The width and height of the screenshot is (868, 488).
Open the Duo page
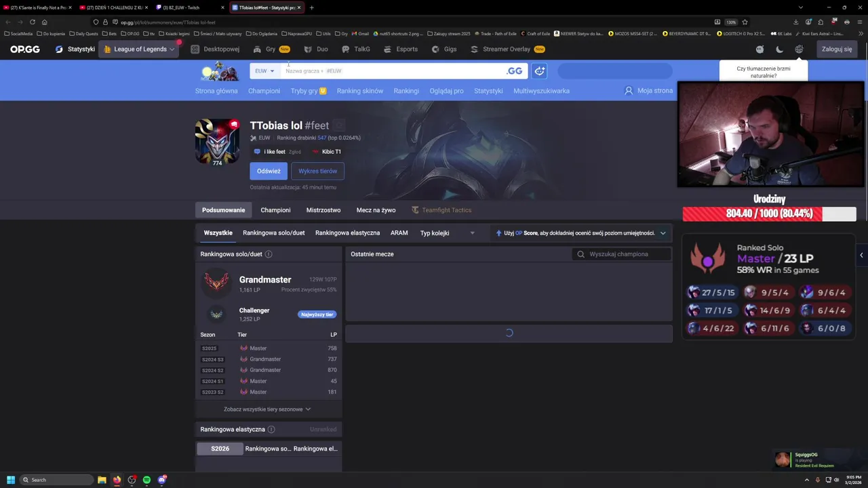coord(316,49)
